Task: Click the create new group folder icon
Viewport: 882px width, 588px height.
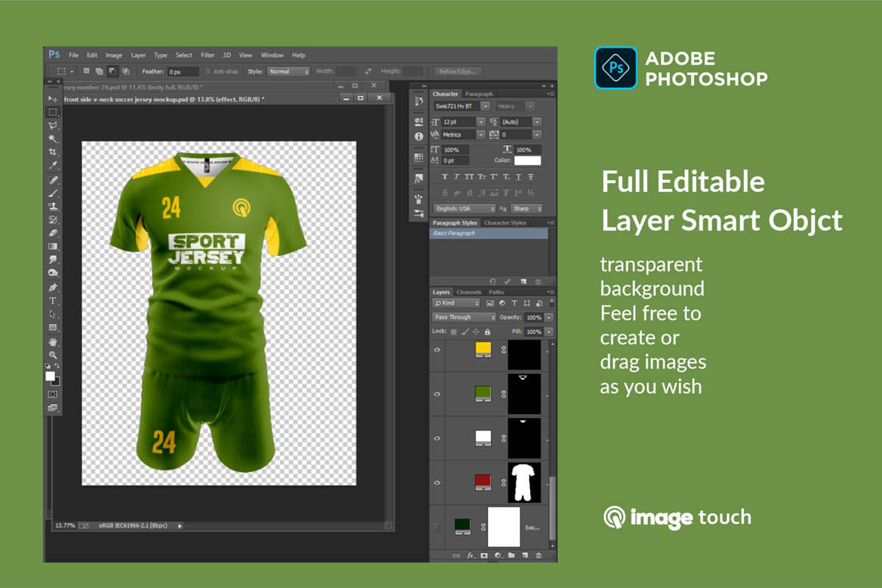Action: 511,556
